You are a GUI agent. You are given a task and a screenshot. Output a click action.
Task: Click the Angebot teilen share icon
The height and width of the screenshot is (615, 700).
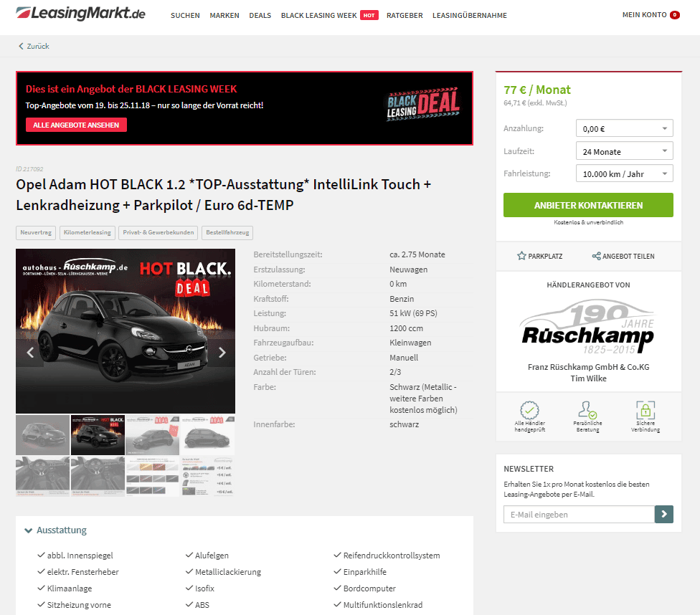click(x=596, y=256)
